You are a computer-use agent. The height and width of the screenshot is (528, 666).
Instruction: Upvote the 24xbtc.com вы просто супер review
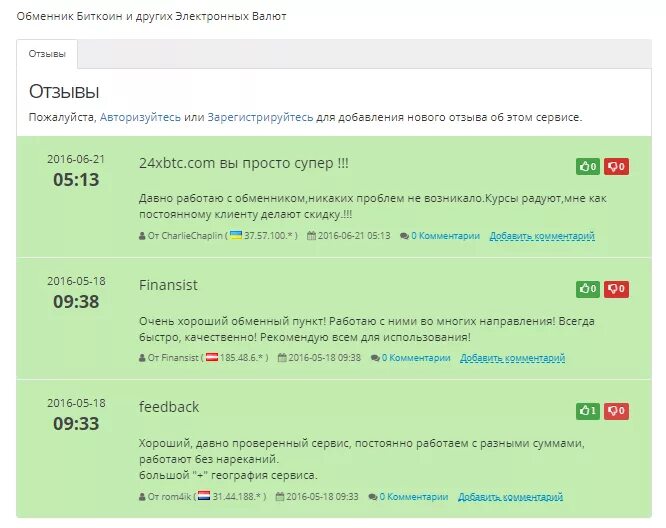[588, 167]
